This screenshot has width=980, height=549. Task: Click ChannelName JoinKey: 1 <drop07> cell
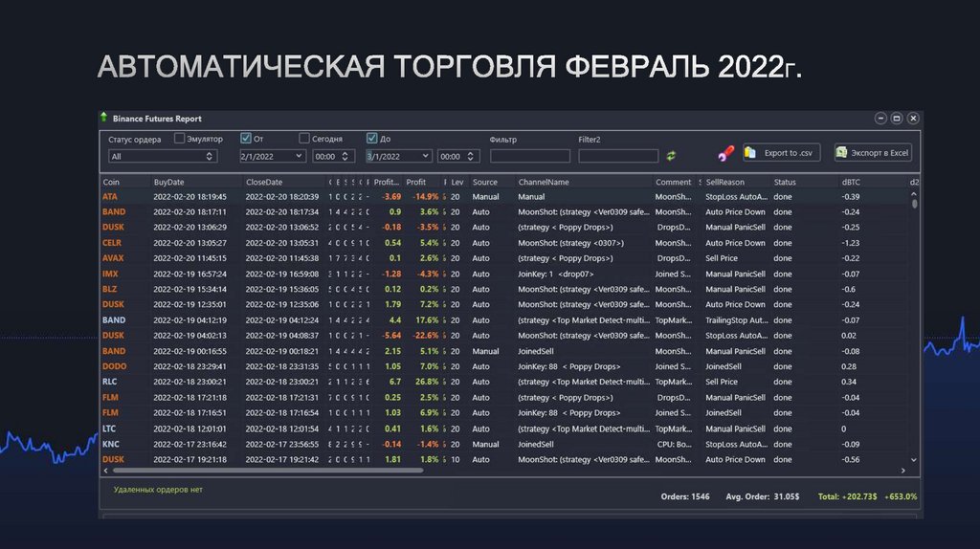click(556, 274)
